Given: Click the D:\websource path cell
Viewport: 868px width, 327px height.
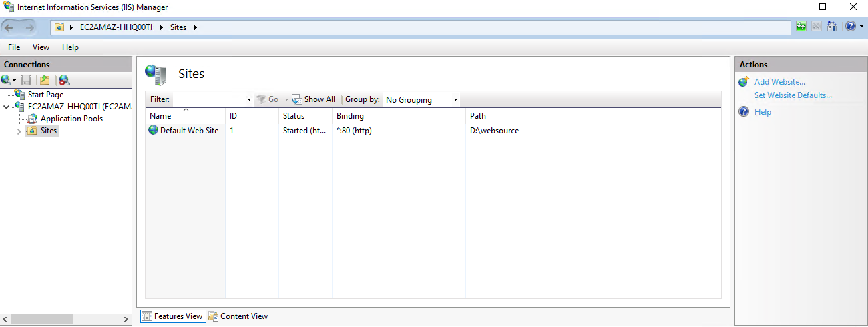Looking at the screenshot, I should click(494, 131).
